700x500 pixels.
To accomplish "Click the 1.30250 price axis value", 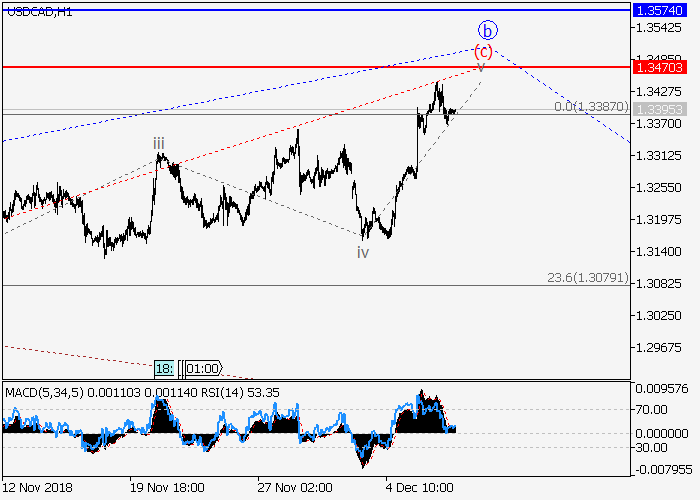I will 658,316.
